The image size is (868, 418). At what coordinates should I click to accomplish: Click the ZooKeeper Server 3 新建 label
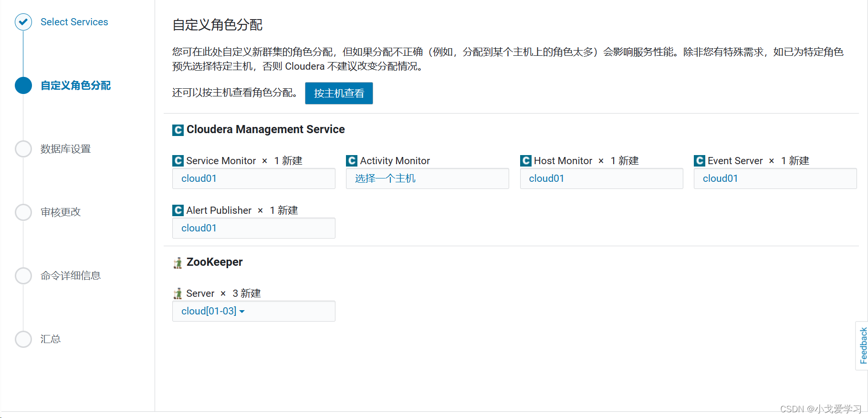tap(223, 293)
